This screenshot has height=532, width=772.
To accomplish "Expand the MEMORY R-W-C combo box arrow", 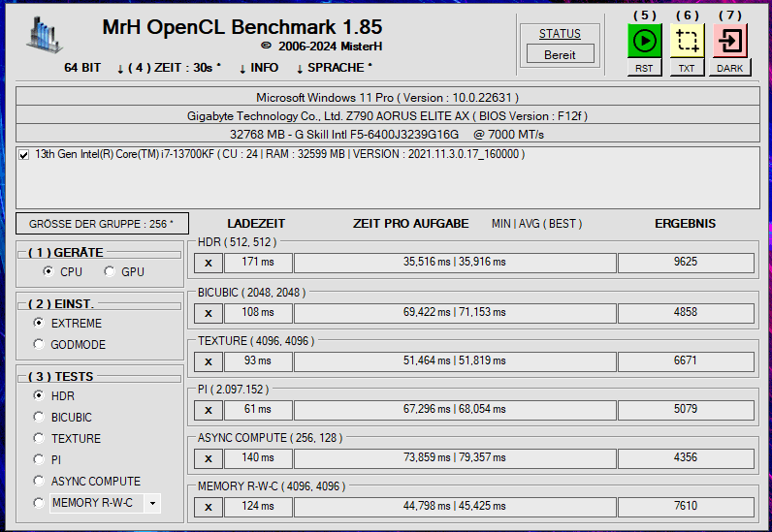I will [x=152, y=503].
